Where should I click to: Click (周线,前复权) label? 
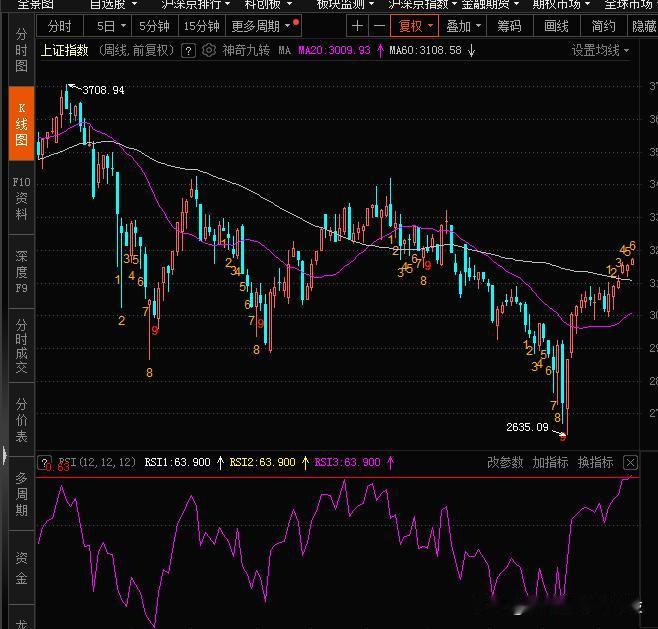click(x=136, y=51)
